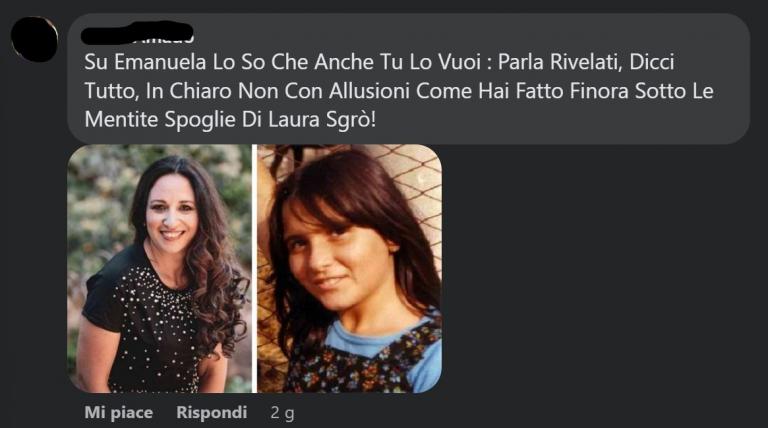Click the grey comment text bubble

(408, 78)
